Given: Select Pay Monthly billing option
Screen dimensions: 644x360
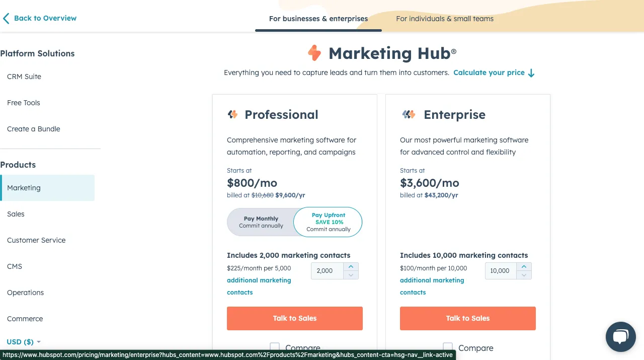Looking at the screenshot, I should pyautogui.click(x=261, y=222).
